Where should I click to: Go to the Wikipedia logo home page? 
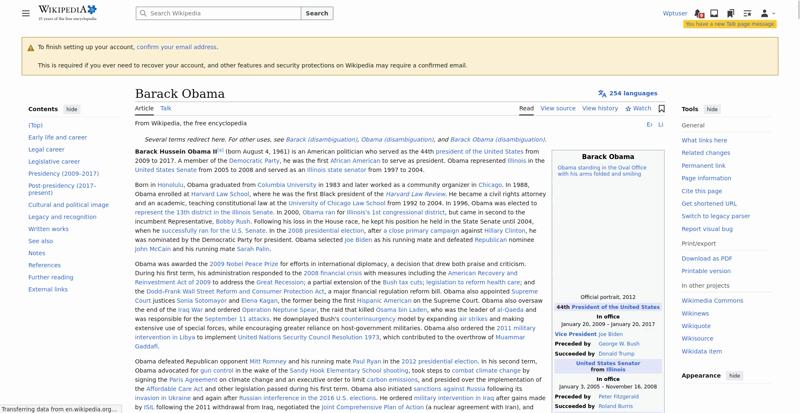[67, 13]
